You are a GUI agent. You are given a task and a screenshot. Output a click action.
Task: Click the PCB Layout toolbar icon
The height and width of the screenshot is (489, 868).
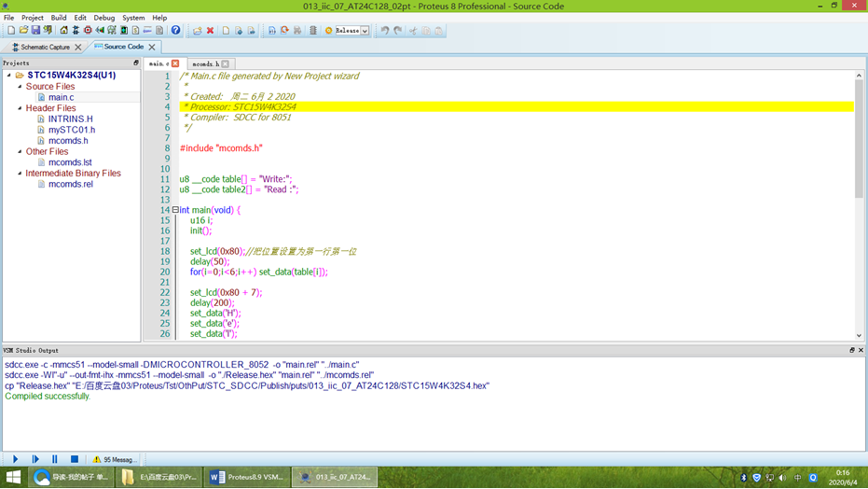point(88,31)
